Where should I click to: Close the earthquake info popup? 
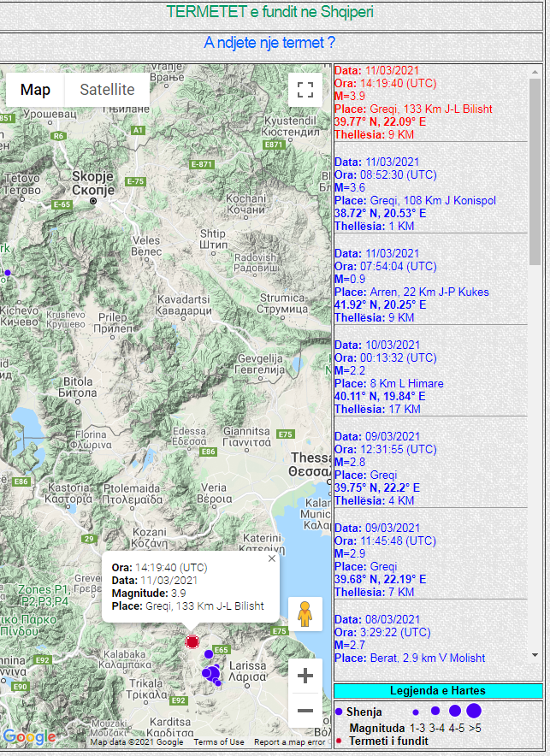click(x=272, y=558)
